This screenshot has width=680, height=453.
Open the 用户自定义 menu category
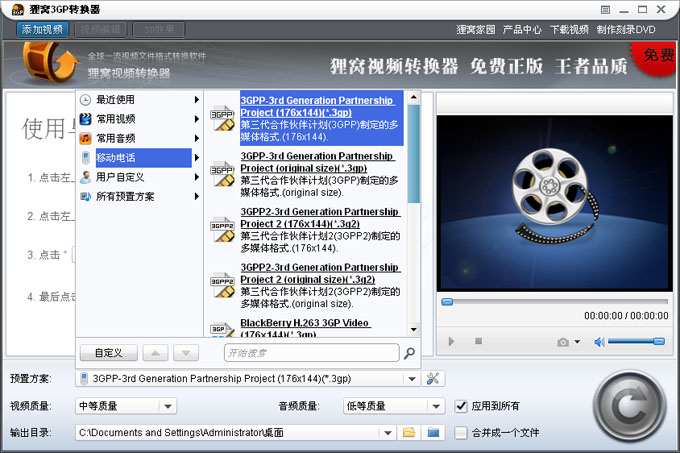[x=139, y=177]
